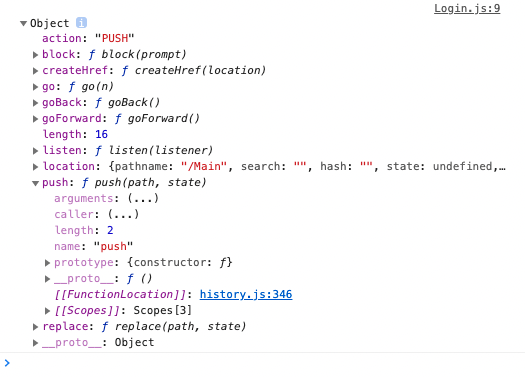The width and height of the screenshot is (525, 377).
Task: Click the caller (...) getter value
Action: pyautogui.click(x=123, y=214)
